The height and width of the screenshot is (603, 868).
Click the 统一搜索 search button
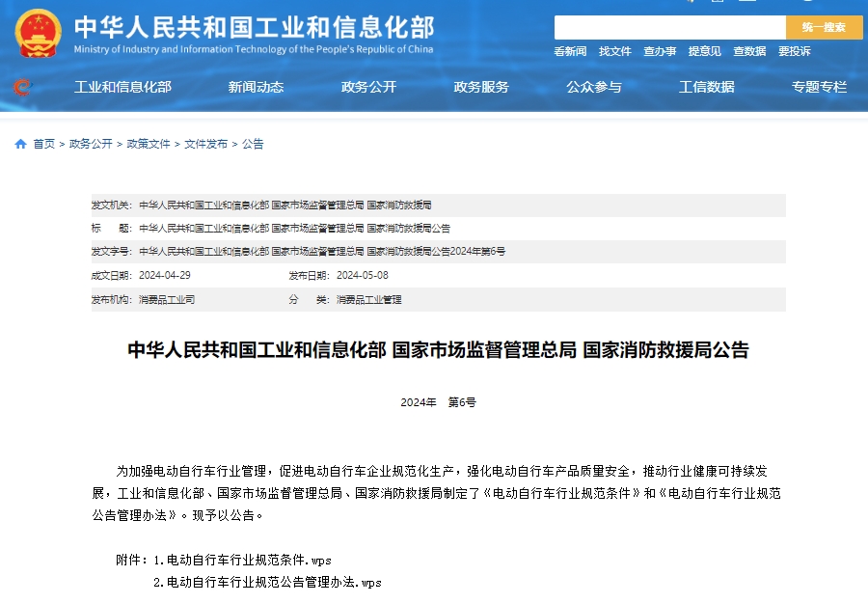[x=823, y=28]
